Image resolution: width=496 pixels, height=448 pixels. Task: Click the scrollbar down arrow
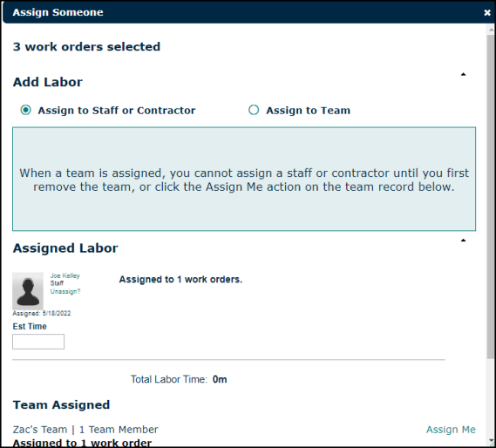coord(491,441)
